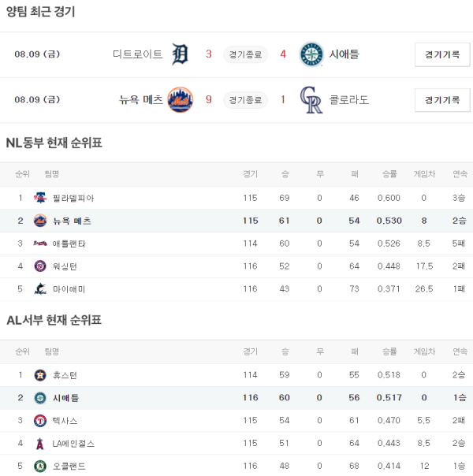The image size is (473, 476).
Task: Select 휴스턴 team name in AL West table
Action: [65, 375]
